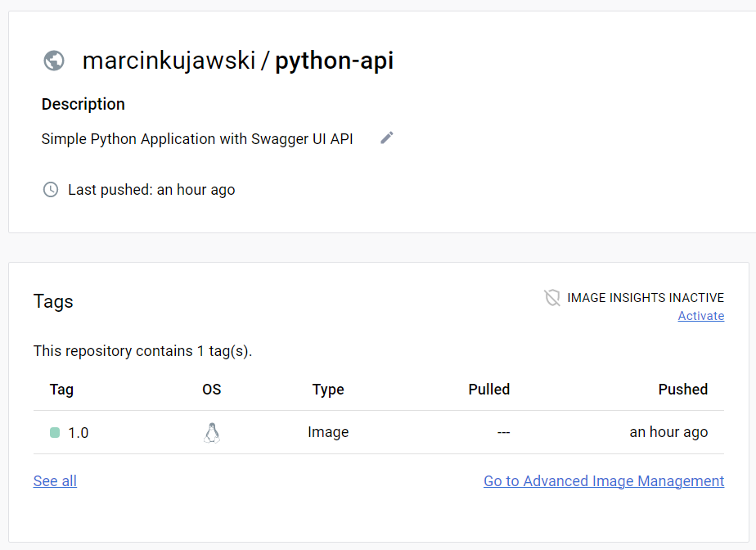Click the Tag column header
Viewport: 756px width, 550px height.
point(61,390)
